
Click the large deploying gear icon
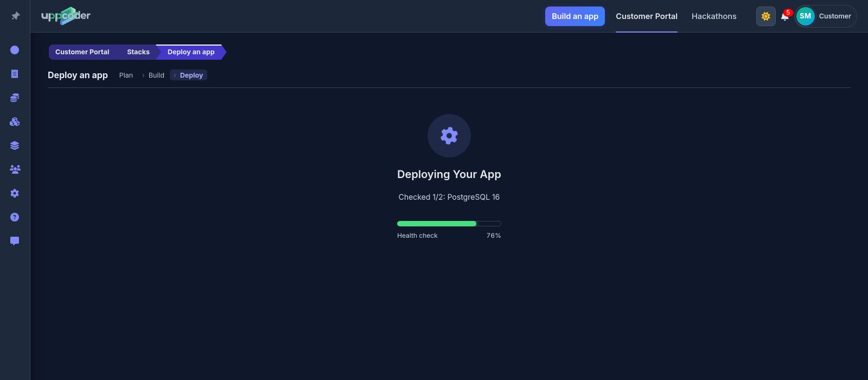point(449,136)
